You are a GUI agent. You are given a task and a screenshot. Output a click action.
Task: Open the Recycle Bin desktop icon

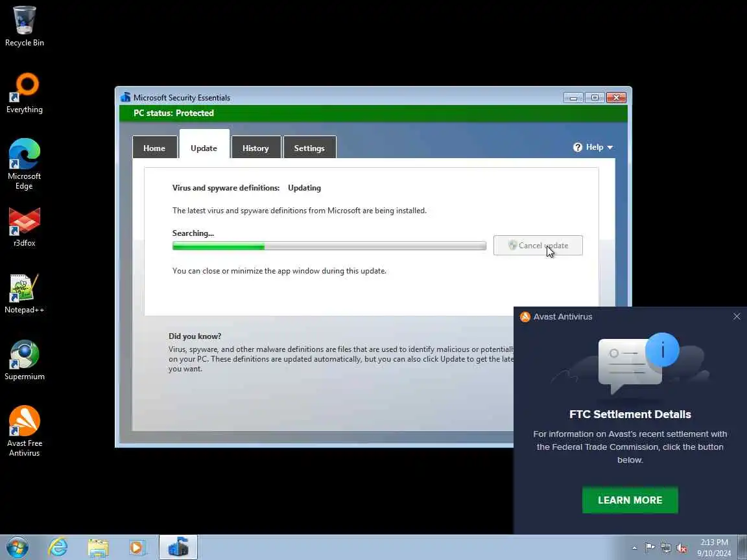pyautogui.click(x=24, y=27)
